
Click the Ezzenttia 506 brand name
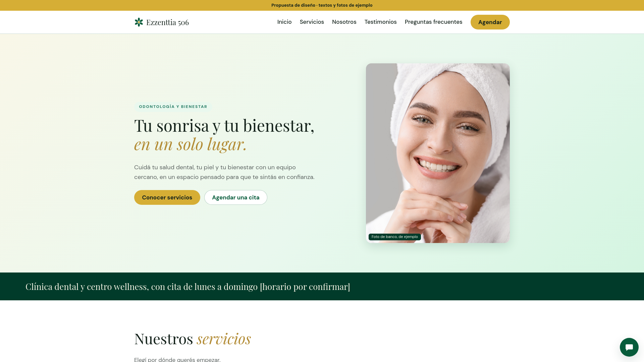(x=167, y=22)
